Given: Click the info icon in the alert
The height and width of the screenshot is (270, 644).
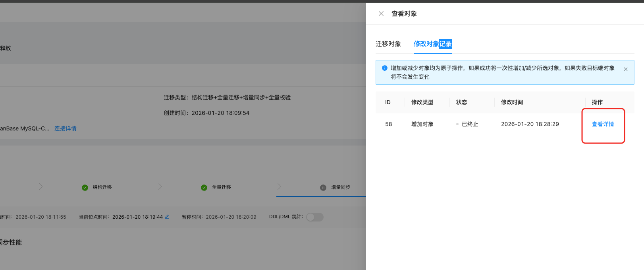Looking at the screenshot, I should [x=384, y=68].
